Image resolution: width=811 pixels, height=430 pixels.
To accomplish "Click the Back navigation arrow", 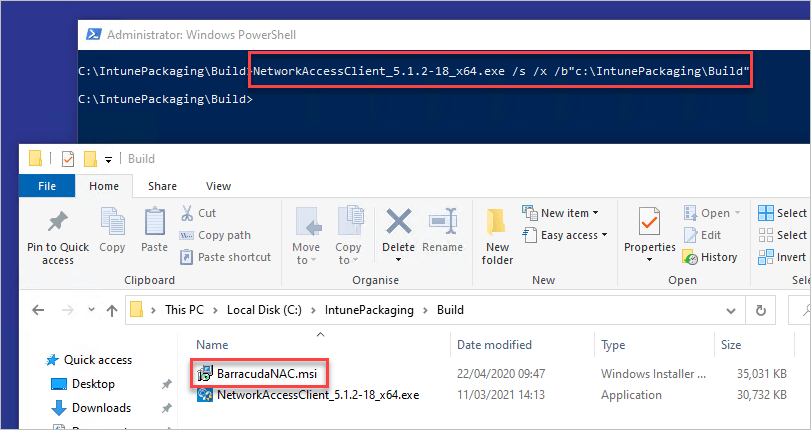I will tap(38, 310).
